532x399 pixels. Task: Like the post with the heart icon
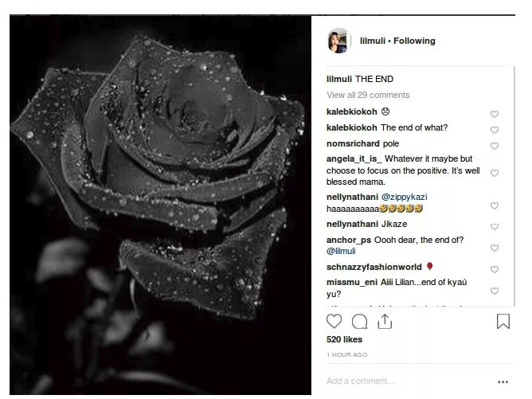tap(334, 321)
